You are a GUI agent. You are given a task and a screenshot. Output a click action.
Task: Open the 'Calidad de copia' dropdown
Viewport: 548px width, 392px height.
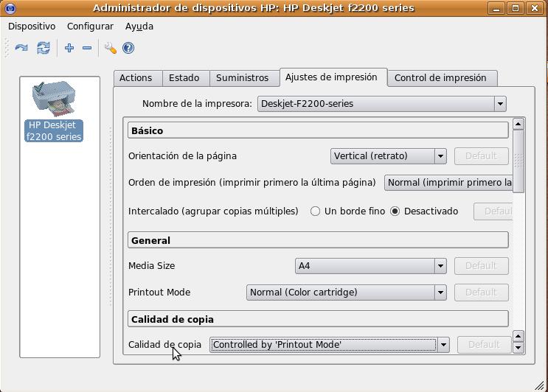point(330,345)
